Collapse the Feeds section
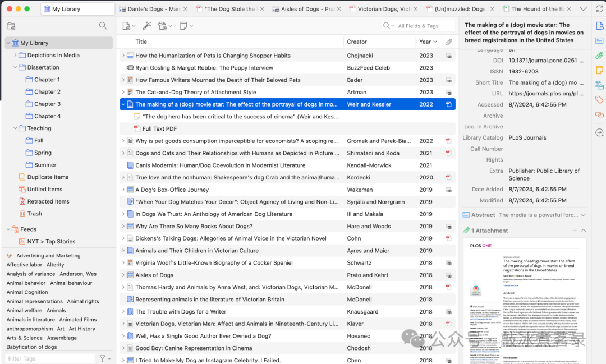This screenshot has width=606, height=364. coord(8,229)
